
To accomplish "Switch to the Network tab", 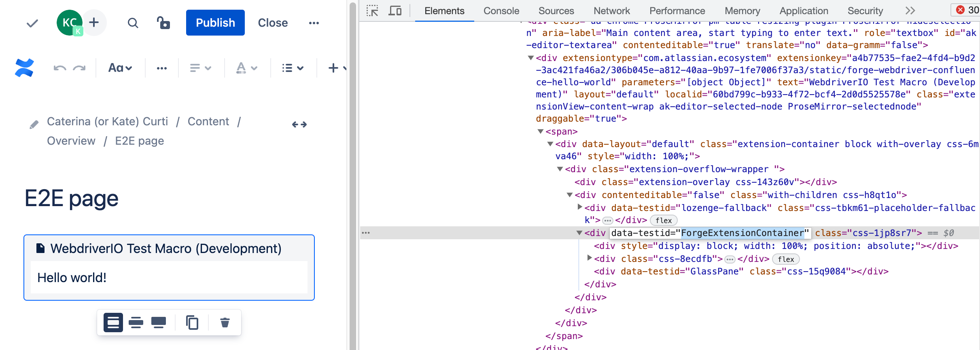I will pos(611,11).
